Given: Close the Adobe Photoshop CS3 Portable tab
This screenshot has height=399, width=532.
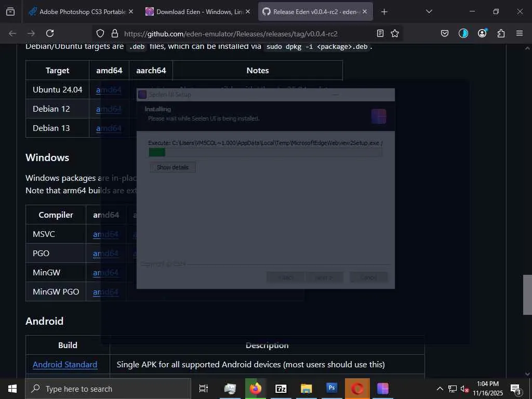Looking at the screenshot, I should click(x=130, y=11).
